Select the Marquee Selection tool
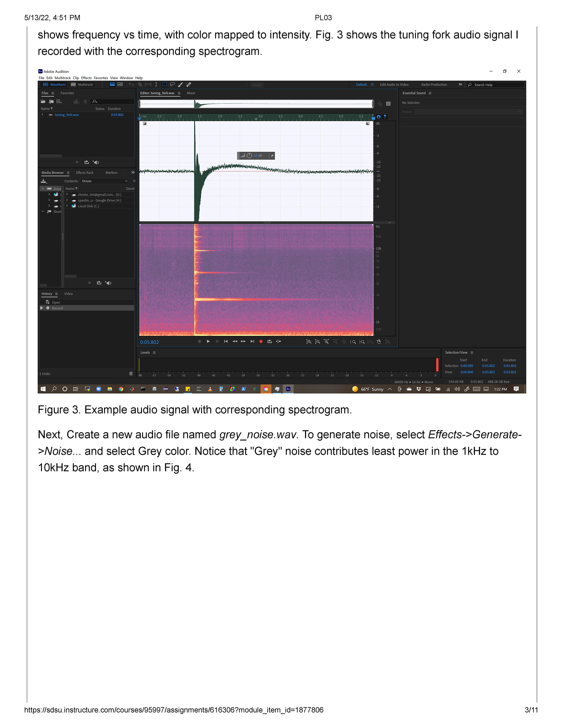 pos(165,84)
